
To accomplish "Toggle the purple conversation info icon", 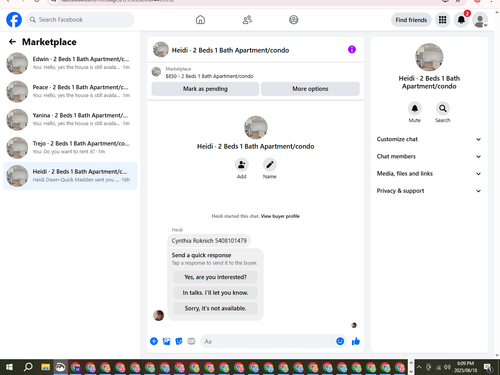I will click(352, 50).
